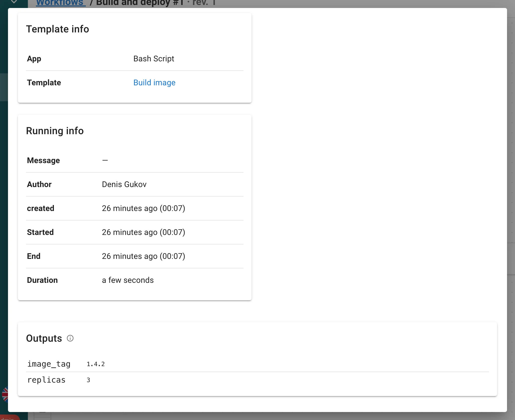Click the Running info heading

point(55,131)
